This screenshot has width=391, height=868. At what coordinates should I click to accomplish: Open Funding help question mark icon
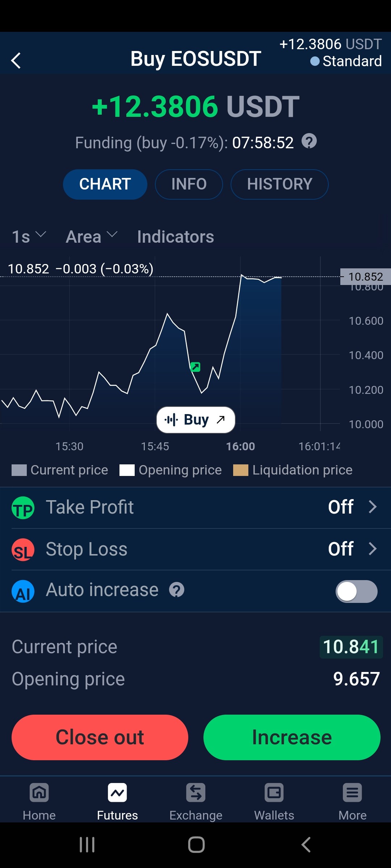pyautogui.click(x=309, y=141)
